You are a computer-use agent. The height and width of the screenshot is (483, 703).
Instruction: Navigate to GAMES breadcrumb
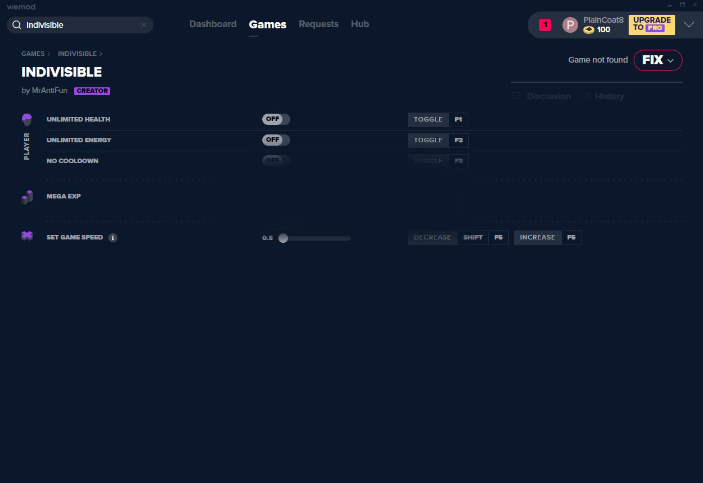click(33, 54)
